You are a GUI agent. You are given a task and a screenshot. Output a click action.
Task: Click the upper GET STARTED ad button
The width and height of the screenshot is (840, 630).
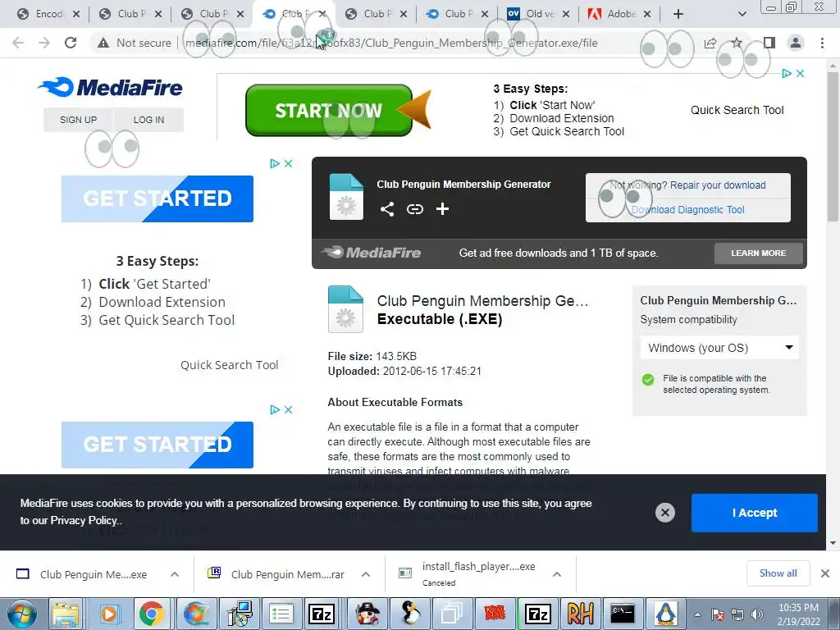click(x=157, y=199)
